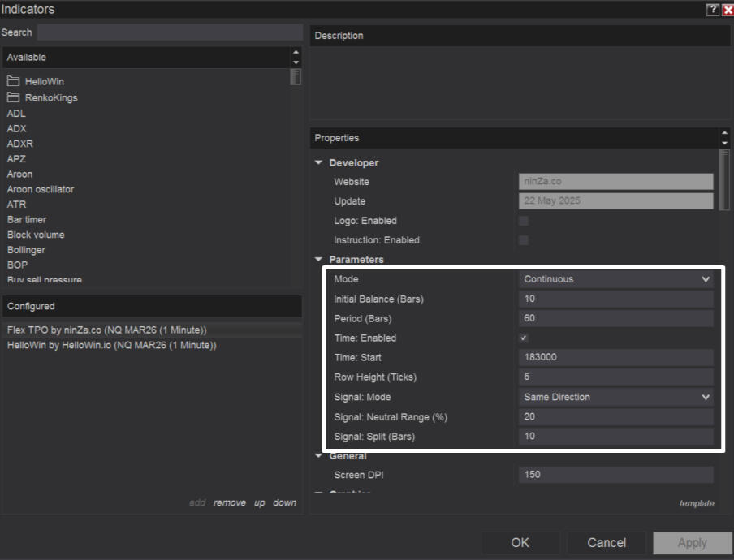The width and height of the screenshot is (734, 560).
Task: Open the Signal: Mode dropdown
Action: (x=615, y=397)
